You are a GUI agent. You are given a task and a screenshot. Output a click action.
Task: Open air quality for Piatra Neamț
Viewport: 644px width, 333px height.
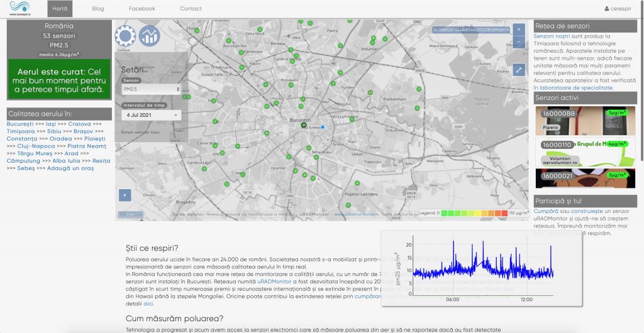tap(87, 146)
